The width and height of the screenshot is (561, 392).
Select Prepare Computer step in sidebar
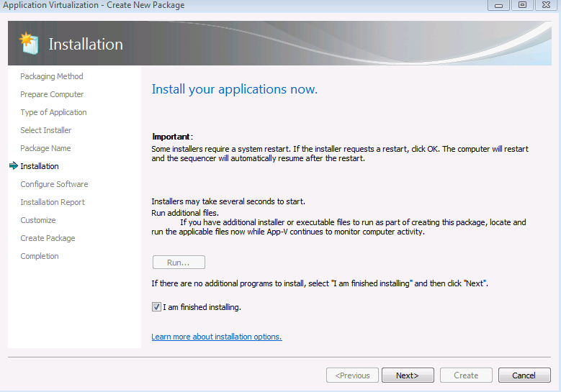pos(52,94)
